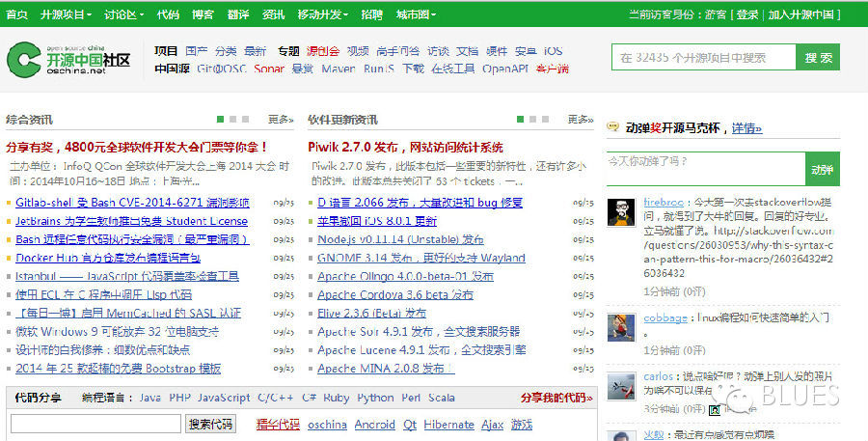The height and width of the screenshot is (441, 868).
Task: Open headline Piwik 2.7.0 发布
Action: tap(405, 148)
